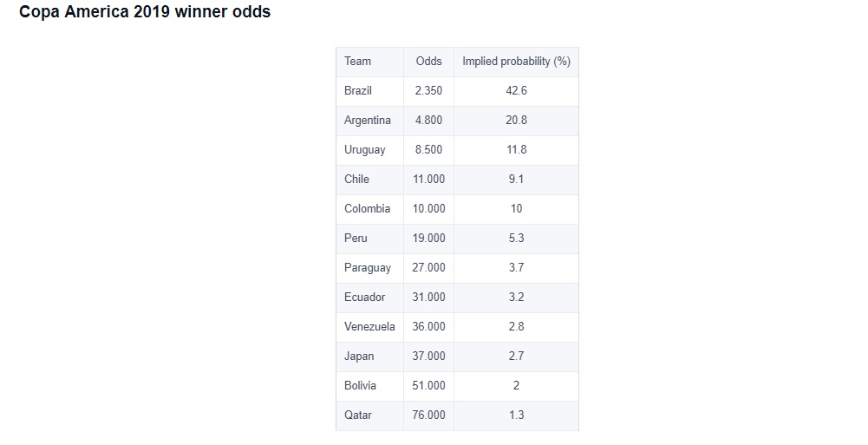Viewport: 868px width, 445px height.
Task: Select the Venezuela team cell
Action: click(x=369, y=326)
